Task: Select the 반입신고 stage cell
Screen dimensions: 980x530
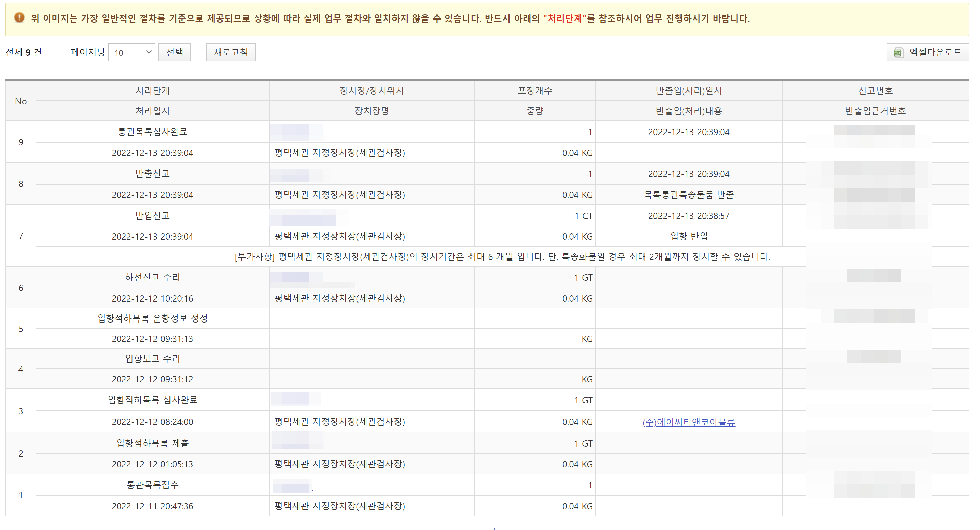Action: tap(152, 215)
